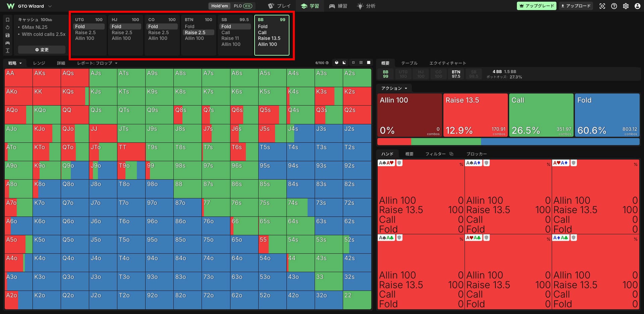The width and height of the screenshot is (644, 314).
Task: Toggle the half-shaded square view mode icon
Action: (344, 63)
